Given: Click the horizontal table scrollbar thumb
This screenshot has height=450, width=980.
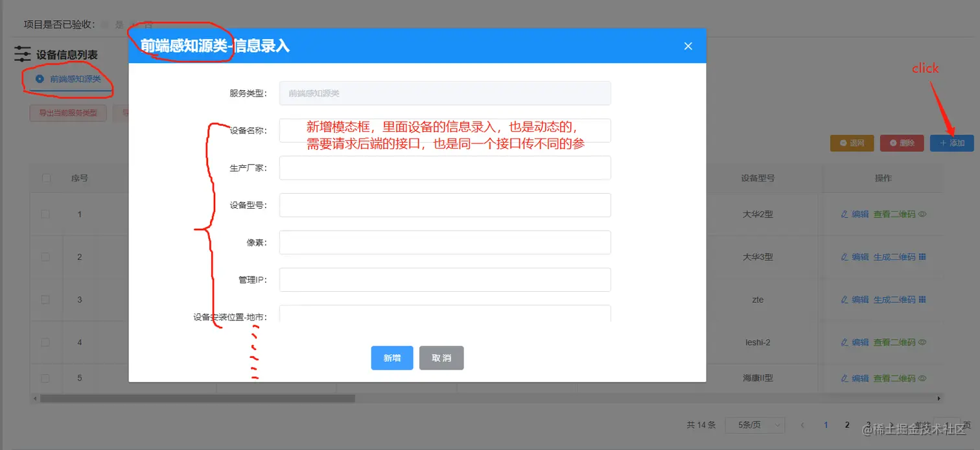Looking at the screenshot, I should 197,398.
